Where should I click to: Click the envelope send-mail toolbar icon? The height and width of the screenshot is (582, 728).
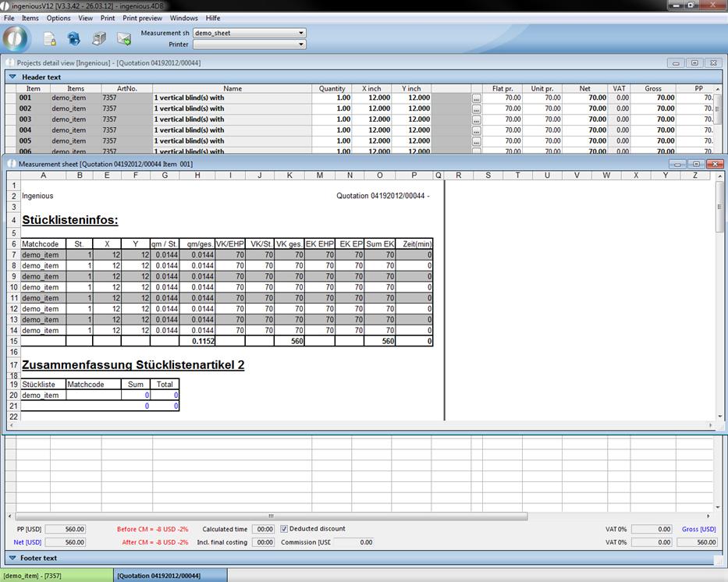(124, 38)
